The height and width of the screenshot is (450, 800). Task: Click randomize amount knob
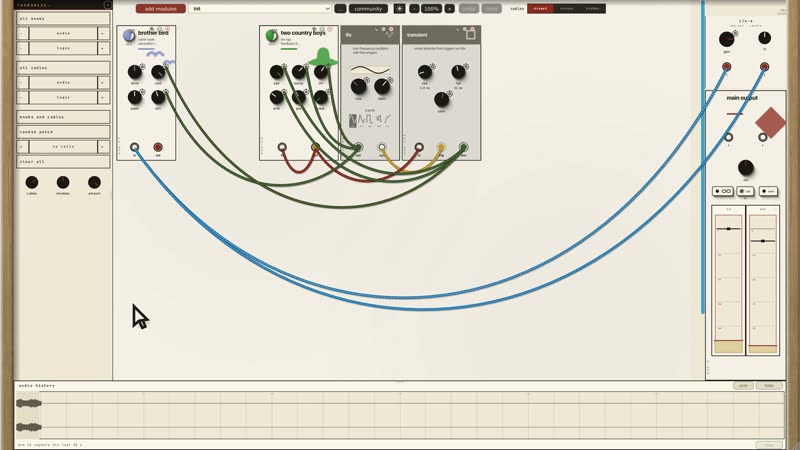(94, 182)
